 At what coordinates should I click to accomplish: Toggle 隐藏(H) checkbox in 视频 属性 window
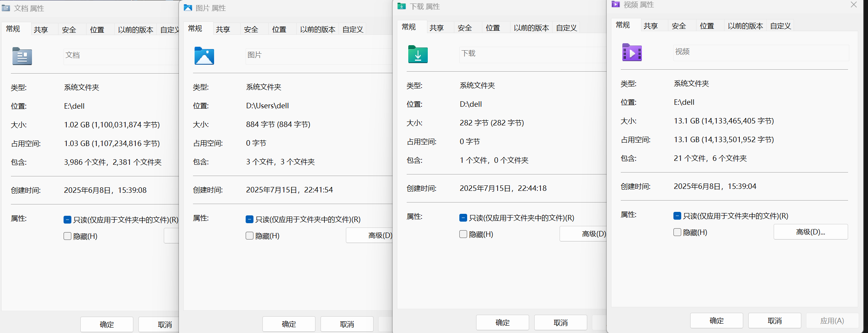[677, 232]
